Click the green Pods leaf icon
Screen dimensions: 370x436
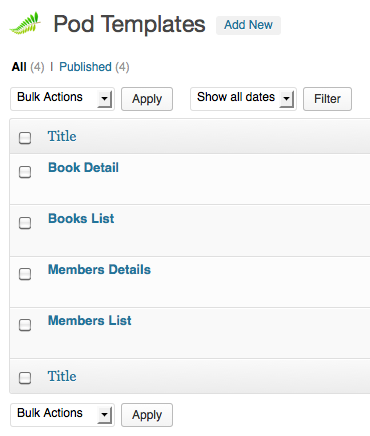point(25,23)
